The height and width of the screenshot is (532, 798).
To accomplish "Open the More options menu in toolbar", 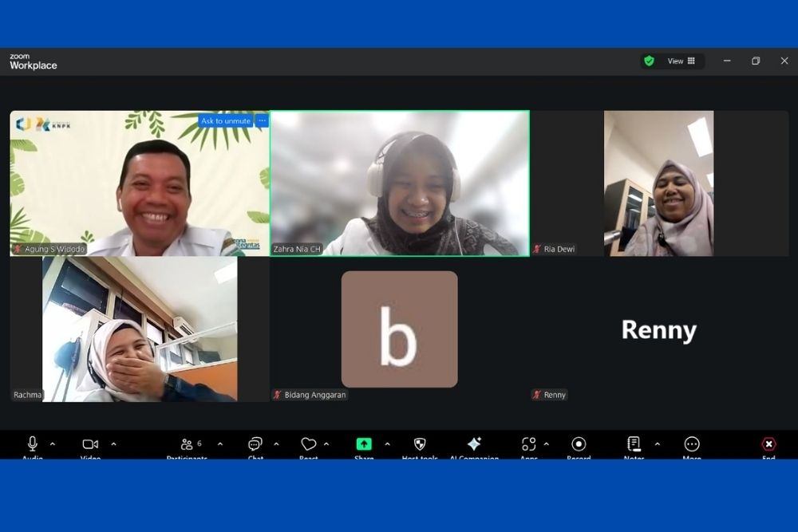I will 692,444.
